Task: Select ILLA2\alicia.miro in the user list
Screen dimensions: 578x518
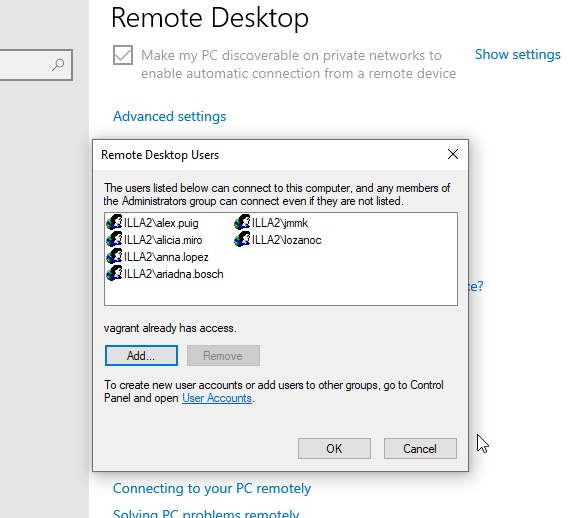Action: tap(163, 240)
